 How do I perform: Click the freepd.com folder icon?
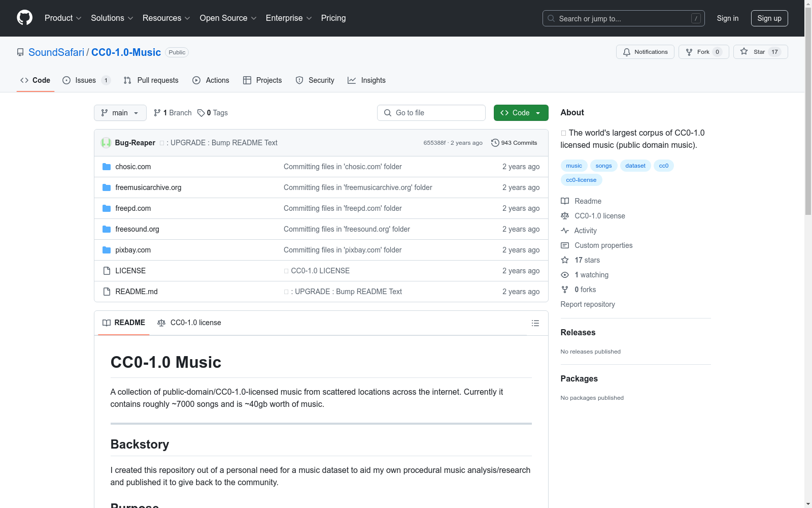[x=107, y=208]
